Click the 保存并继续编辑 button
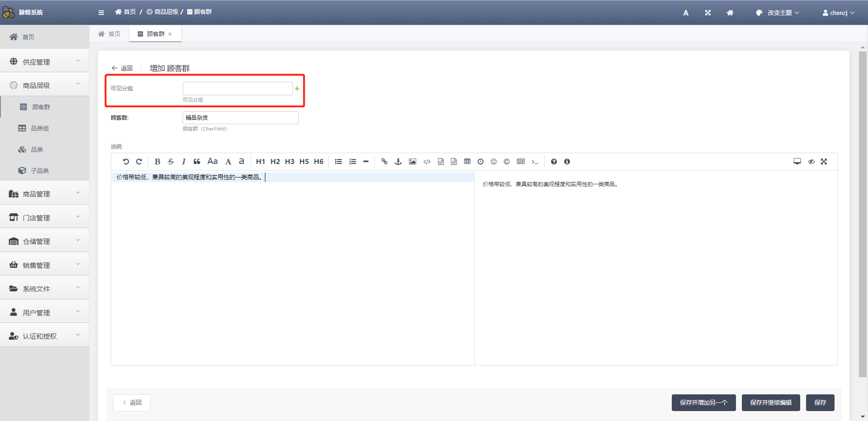 coord(770,402)
